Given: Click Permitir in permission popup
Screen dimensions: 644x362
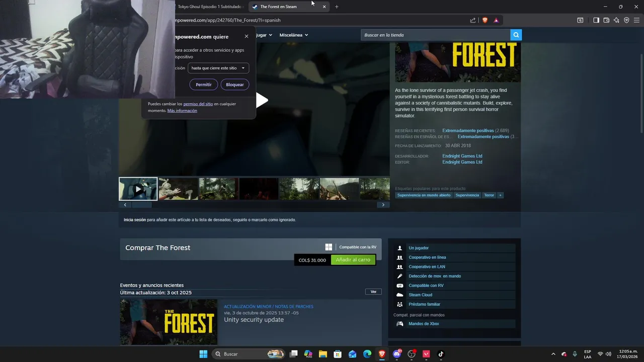Looking at the screenshot, I should 204,84.
